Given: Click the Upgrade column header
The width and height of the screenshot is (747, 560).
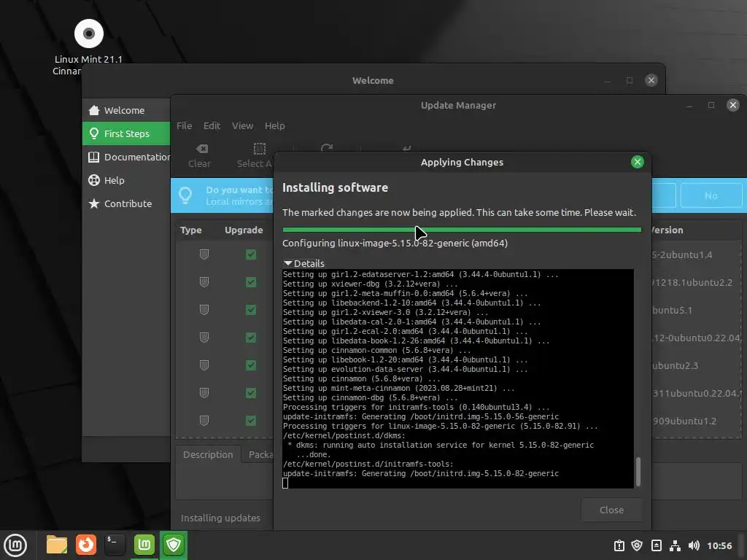Looking at the screenshot, I should click(x=244, y=230).
